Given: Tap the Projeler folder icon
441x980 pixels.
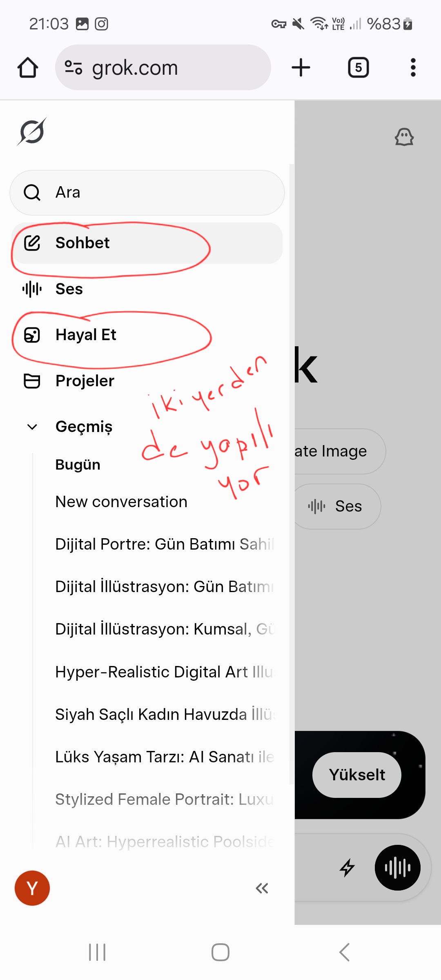Looking at the screenshot, I should point(32,381).
